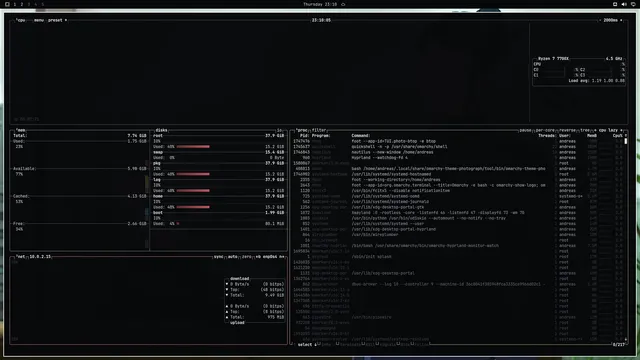The image size is (640, 360).
Task: Toggle process tree view
Action: coord(585,130)
